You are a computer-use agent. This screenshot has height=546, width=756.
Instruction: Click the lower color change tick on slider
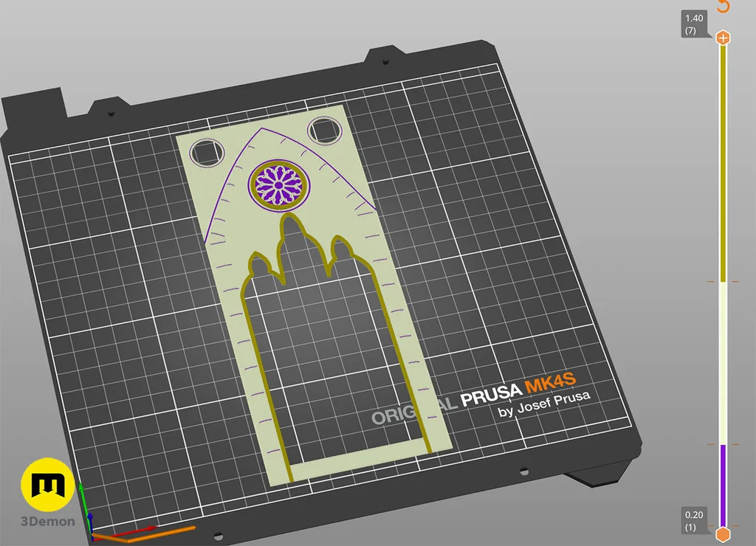click(724, 444)
